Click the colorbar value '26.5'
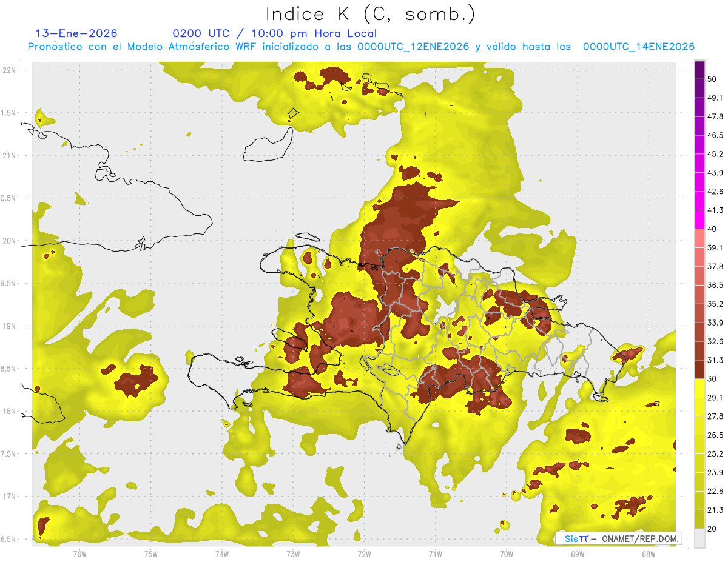 tap(715, 435)
